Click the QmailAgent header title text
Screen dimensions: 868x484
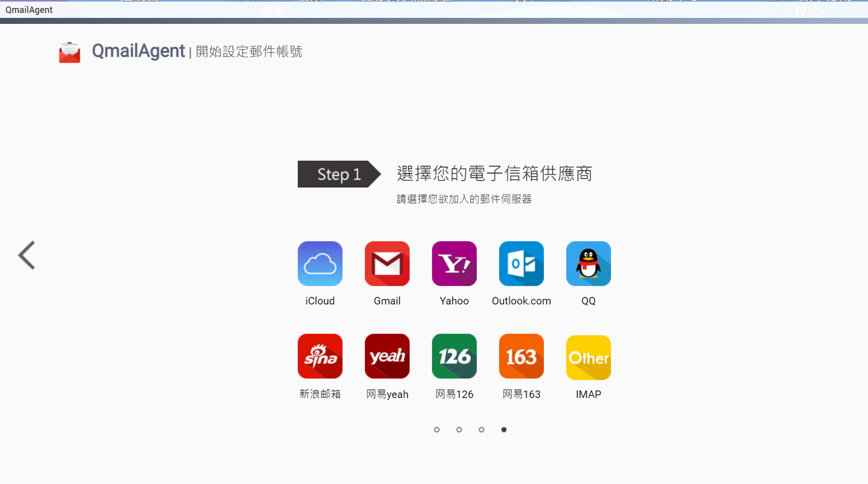[x=138, y=51]
